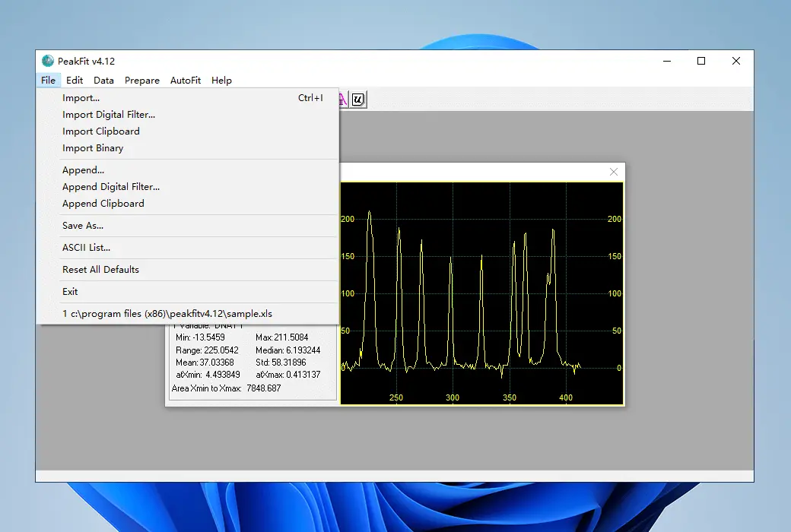Click the Min: -13.5459 value
The height and width of the screenshot is (532, 791).
pos(200,337)
